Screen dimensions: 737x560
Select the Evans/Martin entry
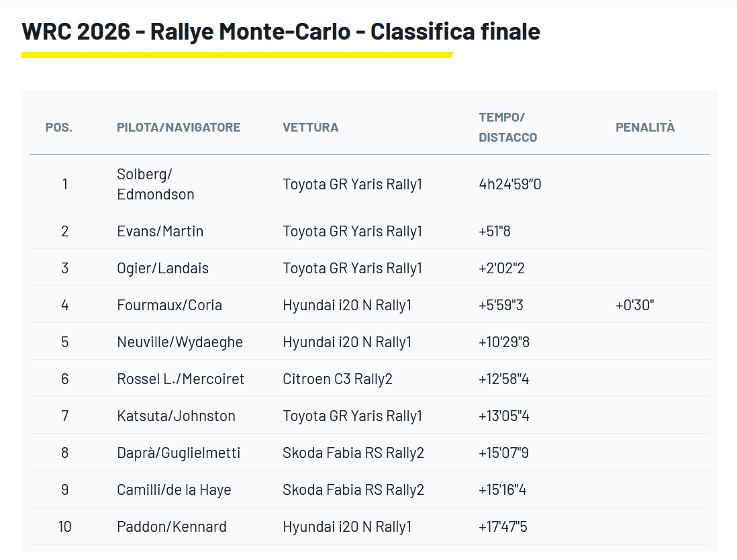pos(160,231)
